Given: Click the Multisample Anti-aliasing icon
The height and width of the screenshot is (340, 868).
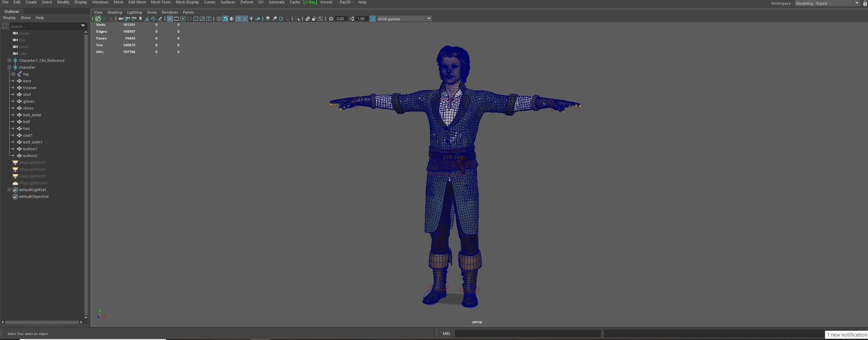Looking at the screenshot, I should pos(281,19).
